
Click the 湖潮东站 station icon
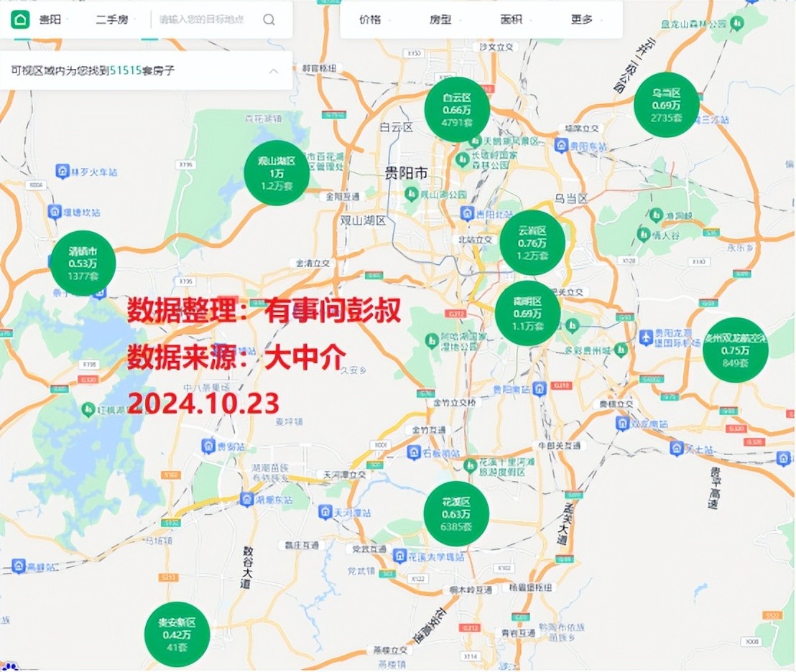tap(246, 498)
